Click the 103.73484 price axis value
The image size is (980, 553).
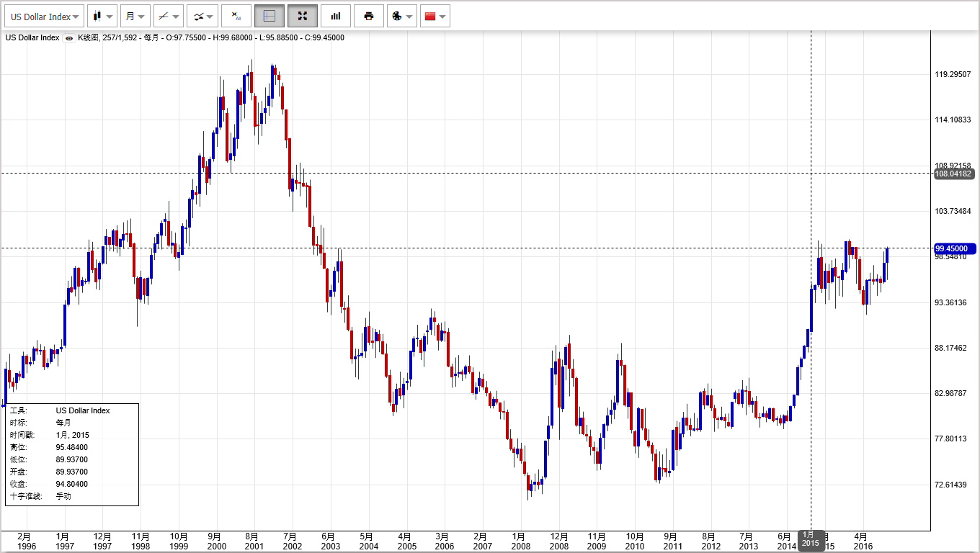(953, 211)
